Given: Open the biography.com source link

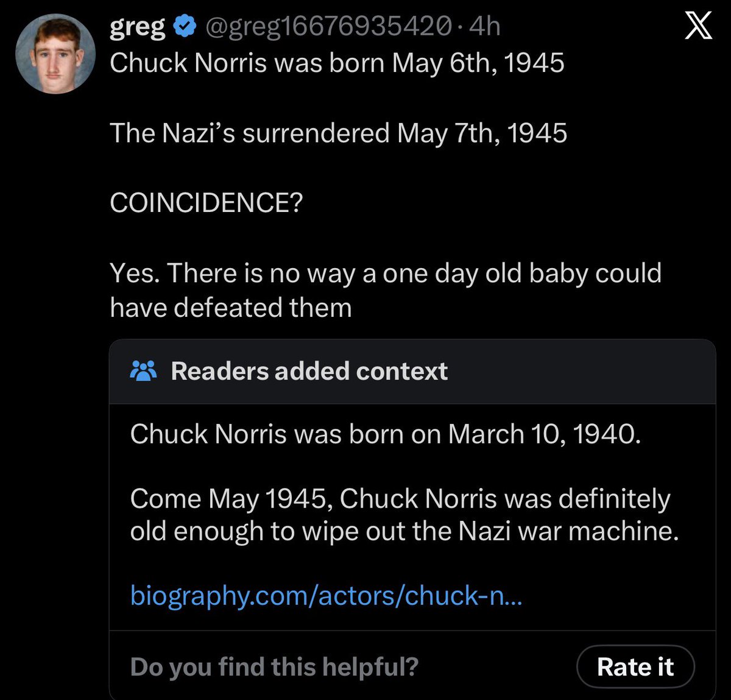Looking at the screenshot, I should [x=326, y=595].
